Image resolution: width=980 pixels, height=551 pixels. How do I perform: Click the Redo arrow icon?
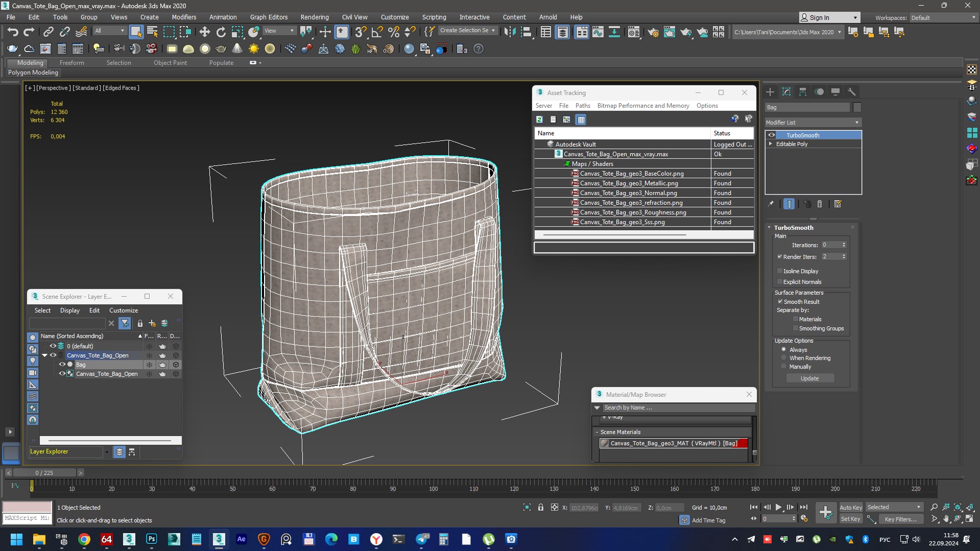coord(29,32)
